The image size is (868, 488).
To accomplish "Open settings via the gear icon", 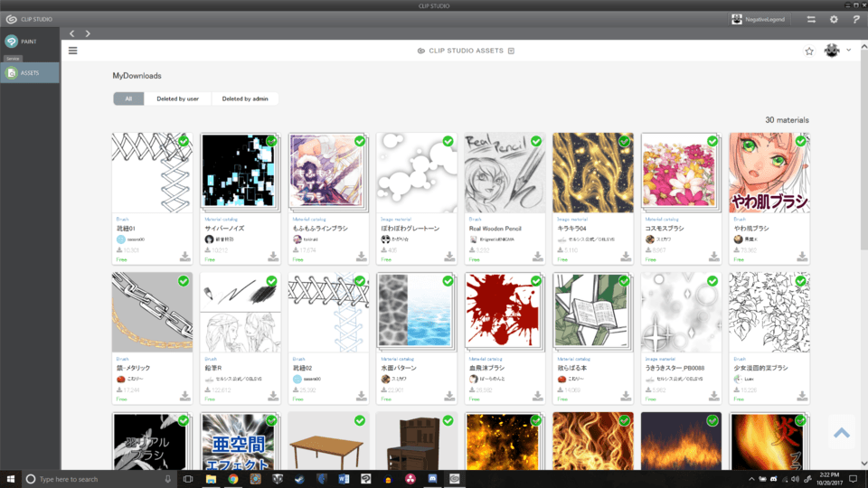I will [834, 19].
